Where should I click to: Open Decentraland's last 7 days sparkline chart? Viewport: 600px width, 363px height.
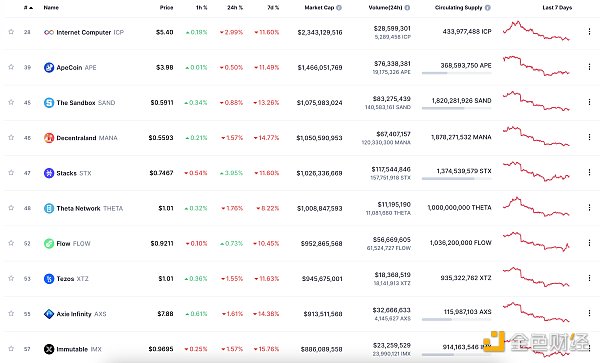[536, 137]
